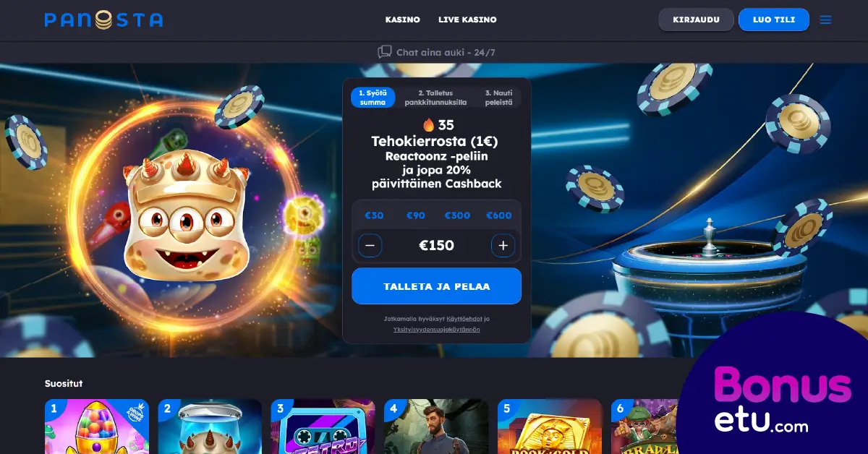Open the Live Kasino menu item
Image resolution: width=868 pixels, height=454 pixels.
click(467, 20)
